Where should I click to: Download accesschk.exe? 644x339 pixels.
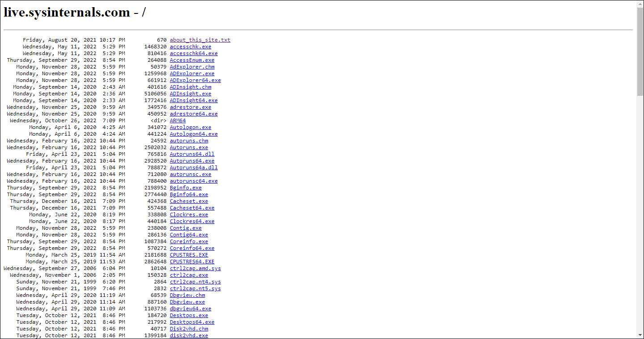click(190, 46)
